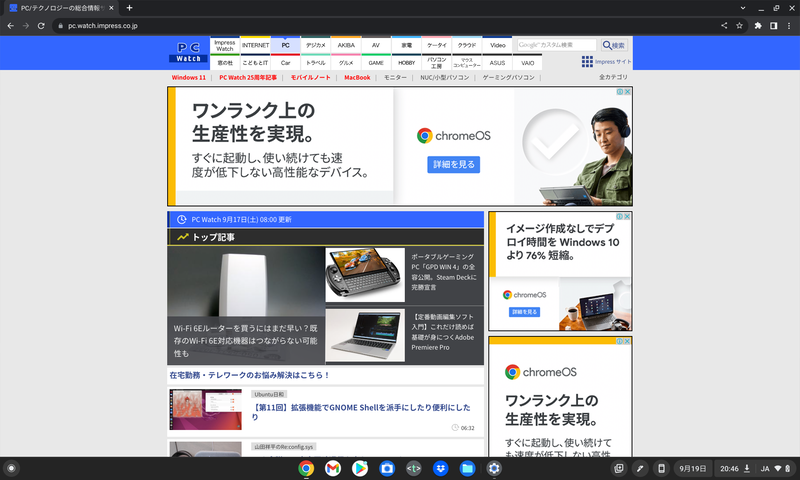The width and height of the screenshot is (800, 480).
Task: Open the Camera app in the shelf
Action: pos(387,468)
